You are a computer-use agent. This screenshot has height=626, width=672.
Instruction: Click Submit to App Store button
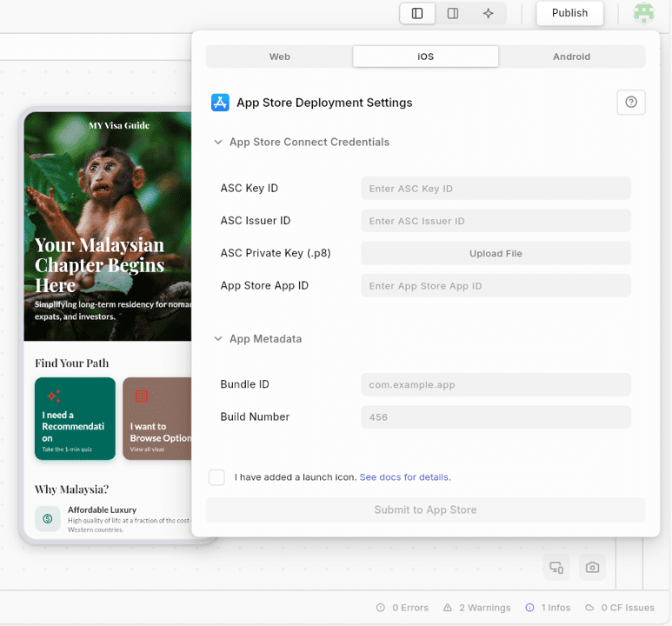426,509
